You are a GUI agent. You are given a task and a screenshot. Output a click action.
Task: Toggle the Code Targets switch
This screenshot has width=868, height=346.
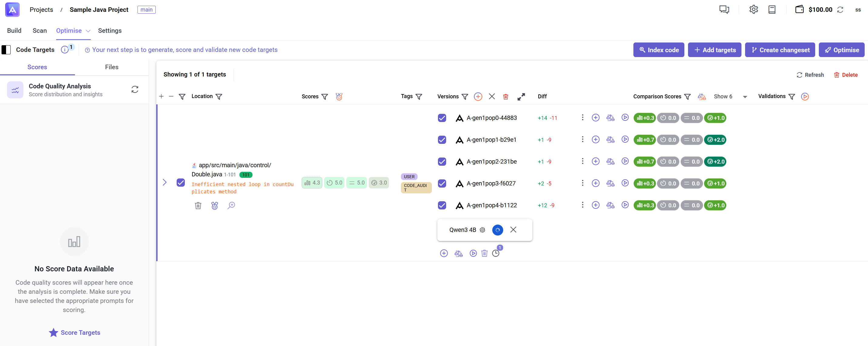6,49
